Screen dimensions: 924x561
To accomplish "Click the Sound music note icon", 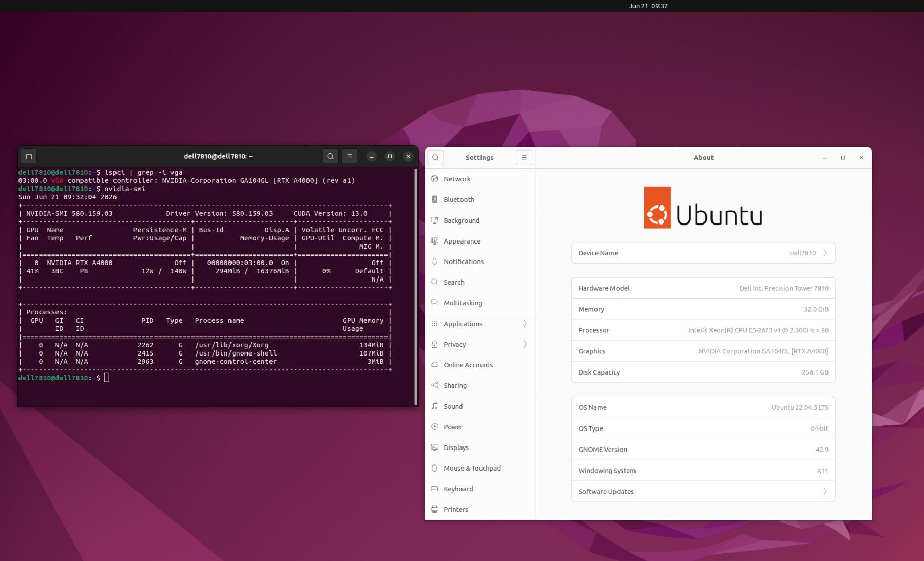I will (435, 406).
